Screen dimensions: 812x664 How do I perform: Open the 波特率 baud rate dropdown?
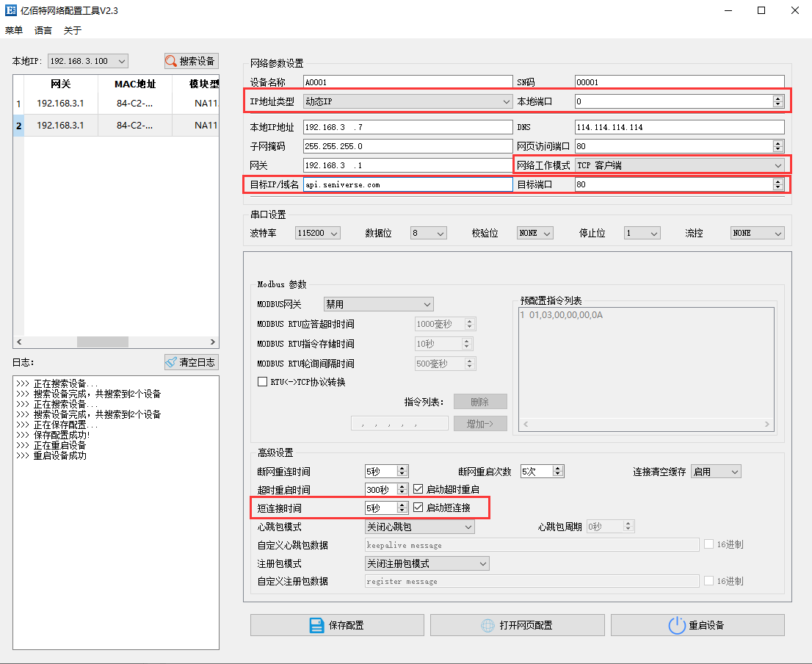pyautogui.click(x=318, y=233)
